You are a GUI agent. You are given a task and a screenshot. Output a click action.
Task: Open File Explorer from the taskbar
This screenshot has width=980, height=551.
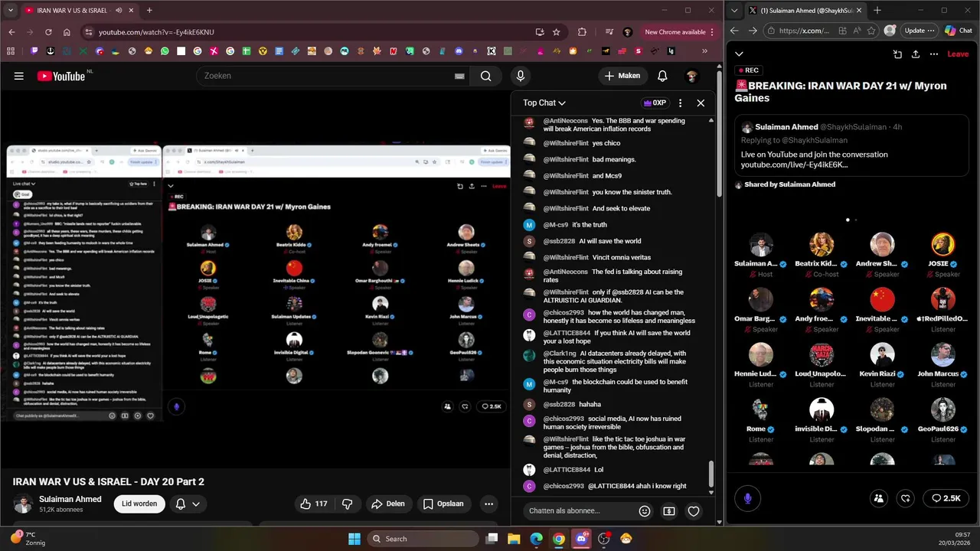point(514,539)
